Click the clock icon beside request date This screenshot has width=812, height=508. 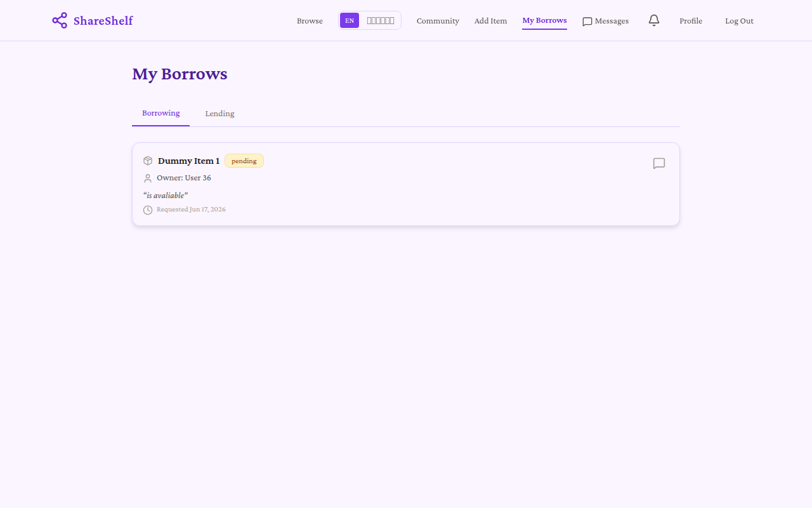pos(148,210)
